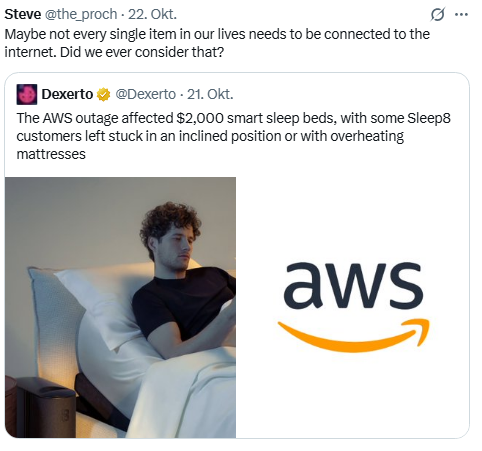Open Steve's profile via display name

(x=23, y=14)
